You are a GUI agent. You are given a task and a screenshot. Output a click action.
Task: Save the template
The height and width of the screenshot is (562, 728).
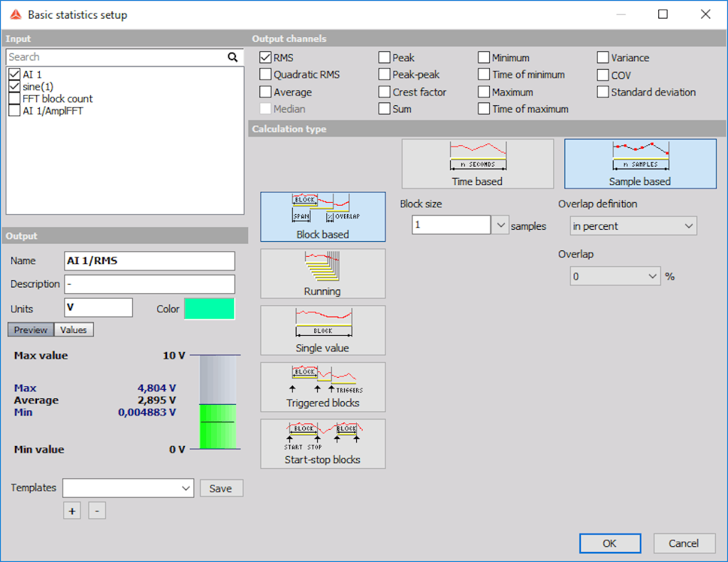point(221,488)
